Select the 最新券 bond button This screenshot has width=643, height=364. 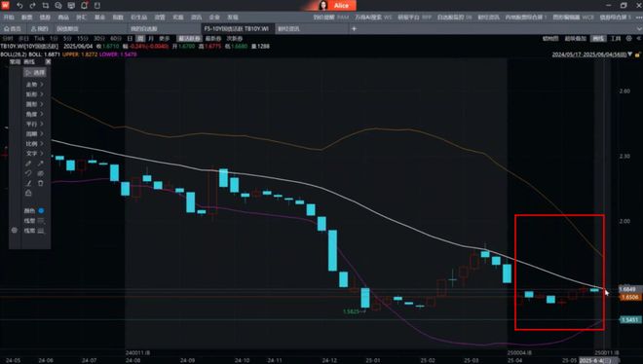pos(213,39)
